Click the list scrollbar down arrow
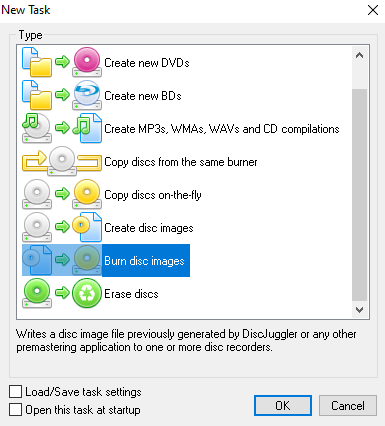 point(359,310)
